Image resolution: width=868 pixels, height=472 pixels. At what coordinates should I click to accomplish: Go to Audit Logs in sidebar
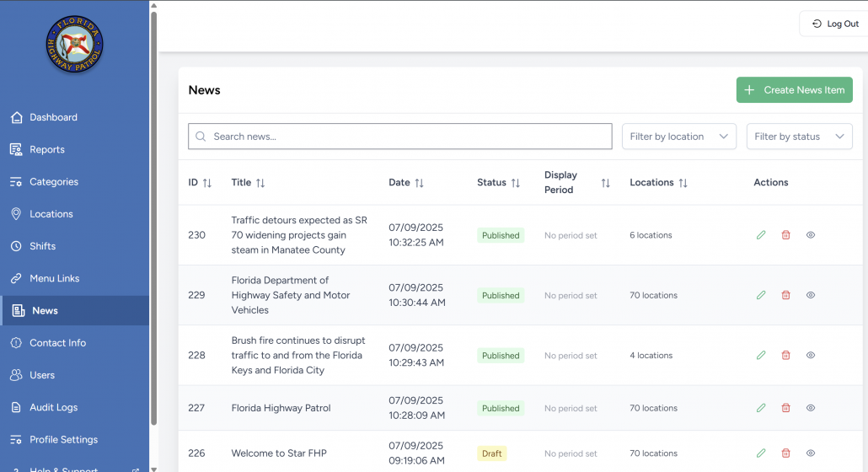coord(53,407)
